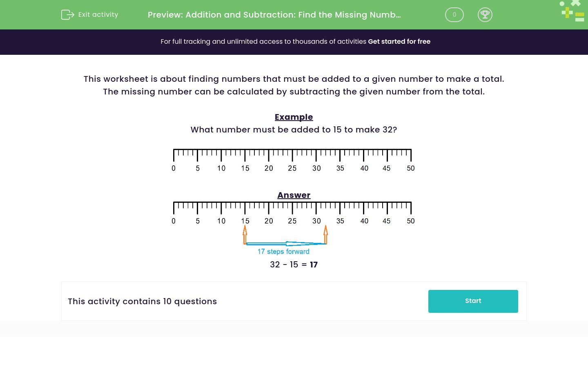Click the activity title in the green header
Image resolution: width=588 pixels, height=368 pixels.
pyautogui.click(x=274, y=15)
